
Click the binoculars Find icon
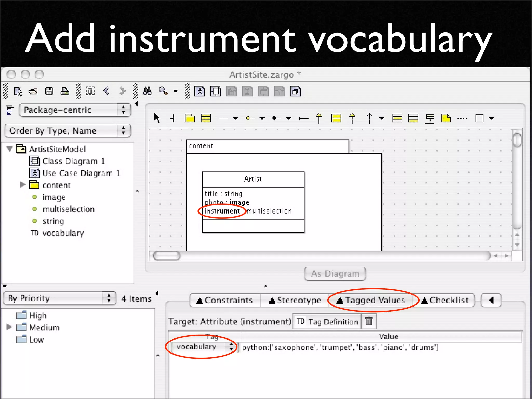[147, 91]
